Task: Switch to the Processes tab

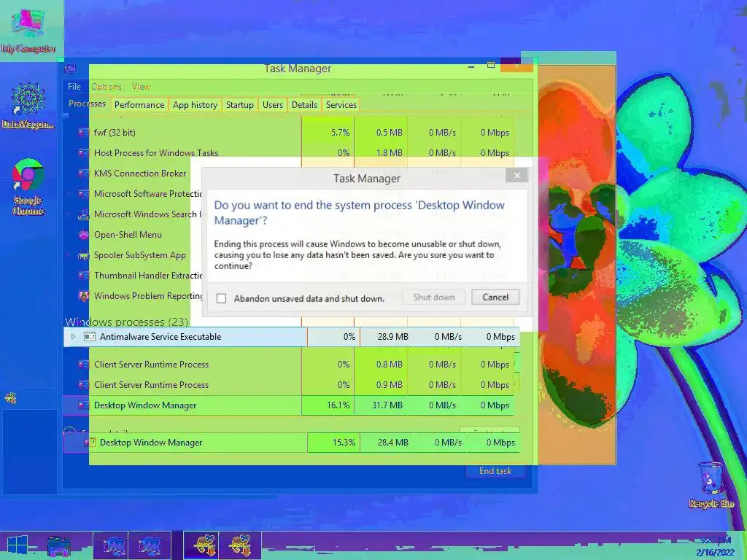Action: pos(88,104)
